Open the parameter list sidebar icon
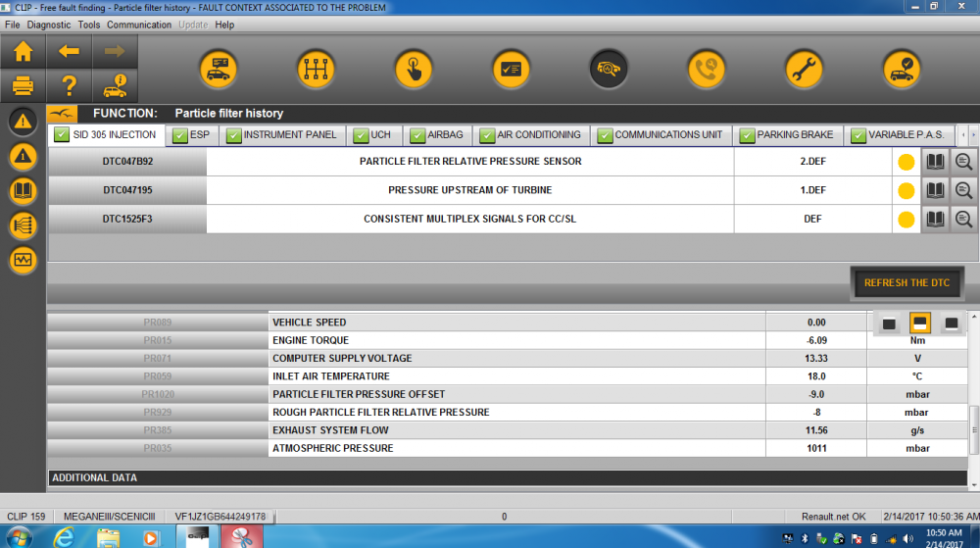 (24, 225)
